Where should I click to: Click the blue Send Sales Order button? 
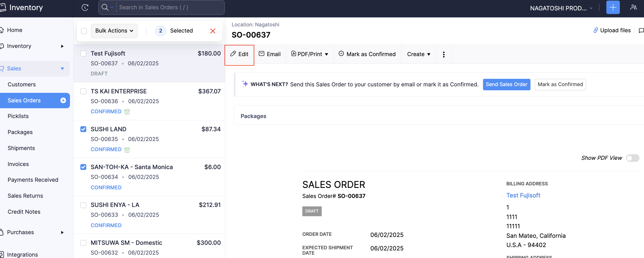click(x=506, y=84)
